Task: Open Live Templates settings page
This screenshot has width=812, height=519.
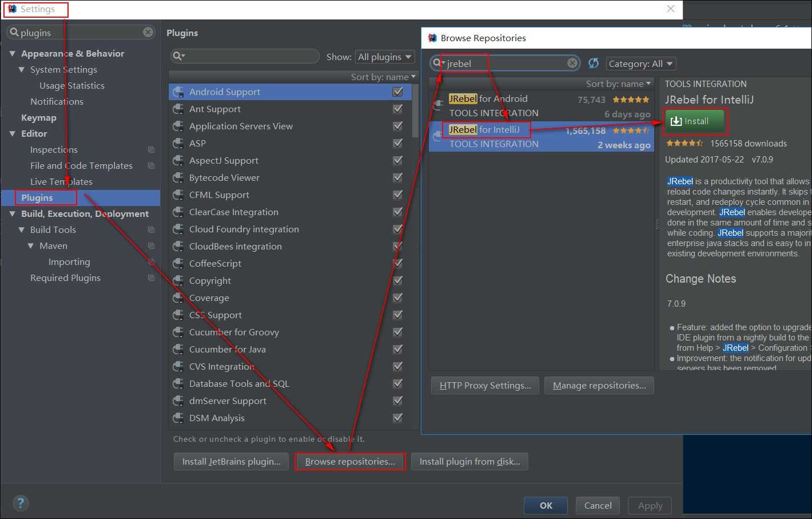Action: tap(61, 181)
